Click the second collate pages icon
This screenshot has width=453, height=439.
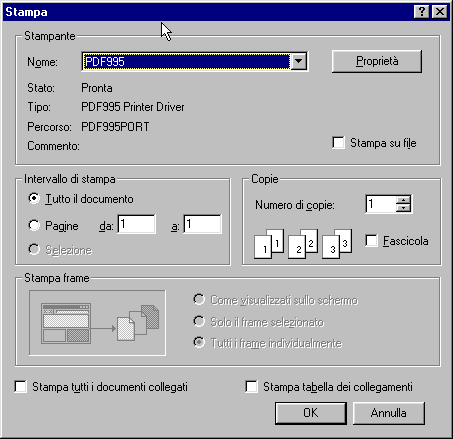303,244
